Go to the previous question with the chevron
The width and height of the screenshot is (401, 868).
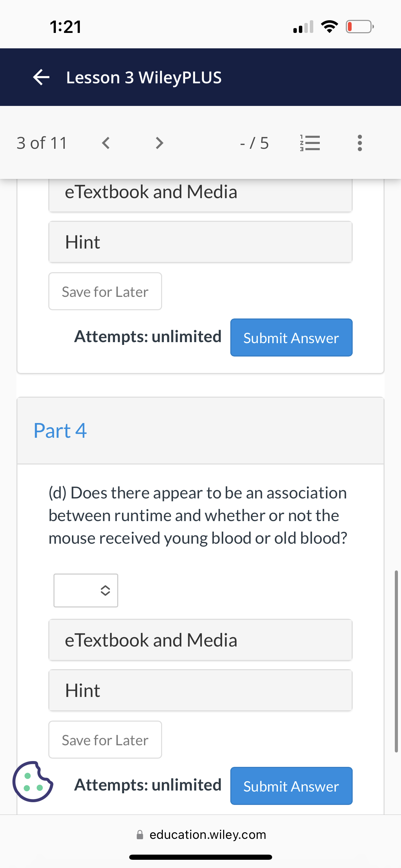coord(106,143)
